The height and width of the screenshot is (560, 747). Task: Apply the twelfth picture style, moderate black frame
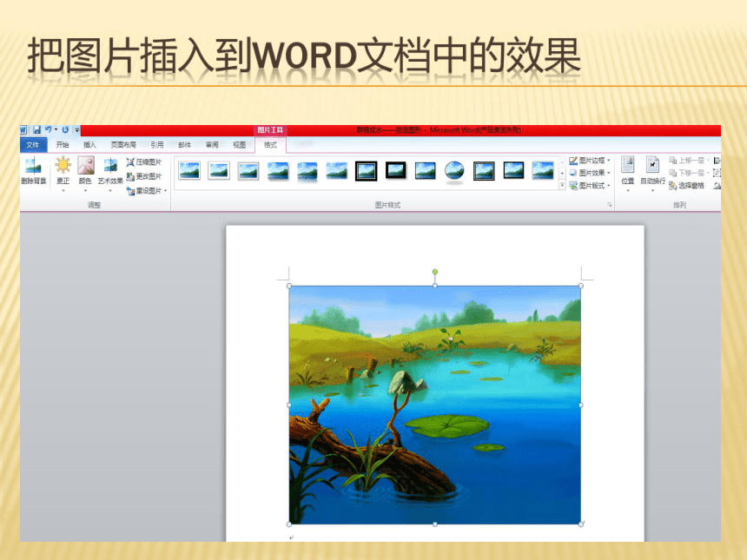[513, 170]
